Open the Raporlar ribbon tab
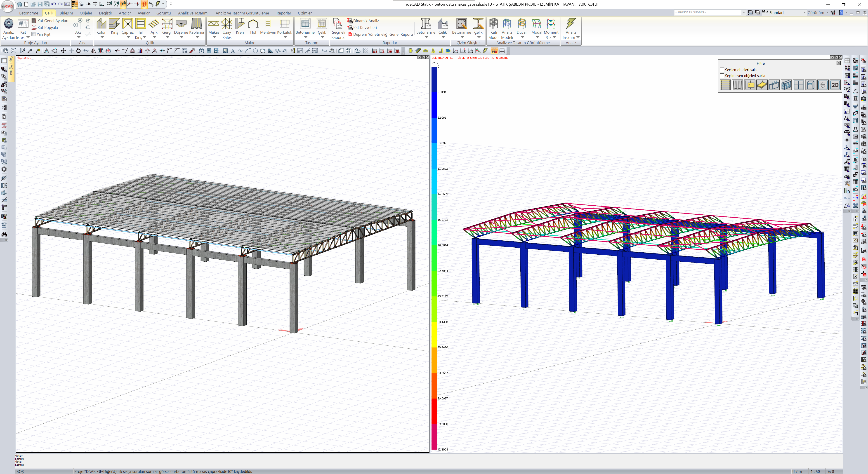Image resolution: width=868 pixels, height=474 pixels. [x=283, y=13]
